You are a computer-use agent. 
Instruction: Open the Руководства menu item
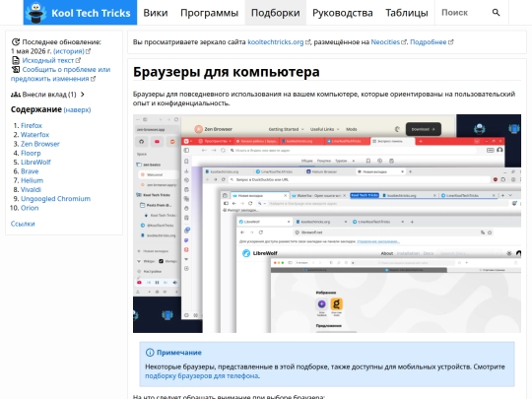click(x=343, y=13)
